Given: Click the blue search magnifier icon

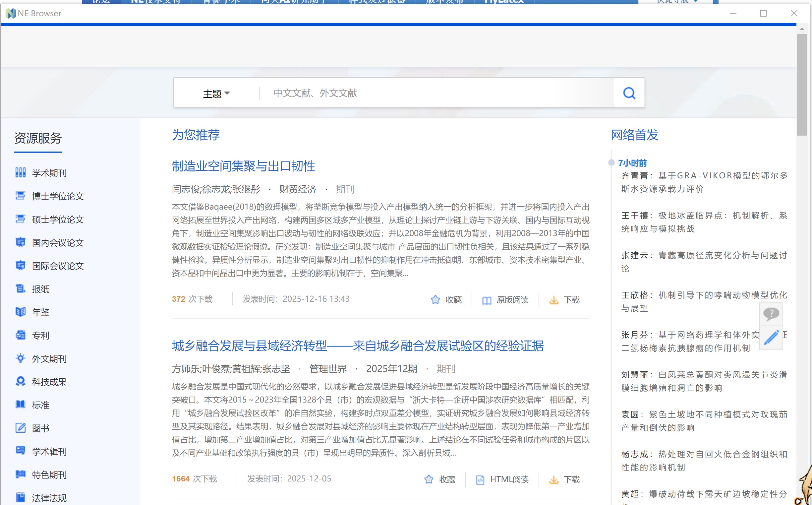Looking at the screenshot, I should coord(629,93).
